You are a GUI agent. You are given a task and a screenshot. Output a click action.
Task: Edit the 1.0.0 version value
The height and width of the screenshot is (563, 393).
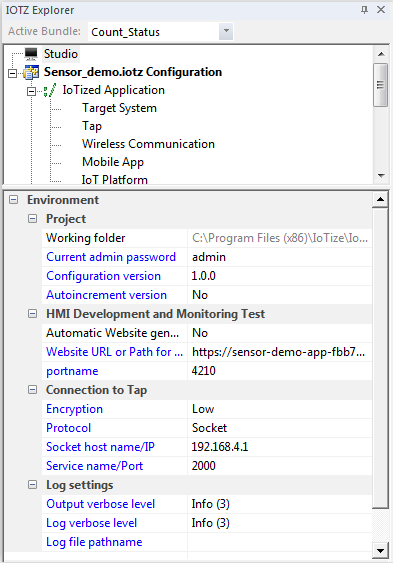280,276
